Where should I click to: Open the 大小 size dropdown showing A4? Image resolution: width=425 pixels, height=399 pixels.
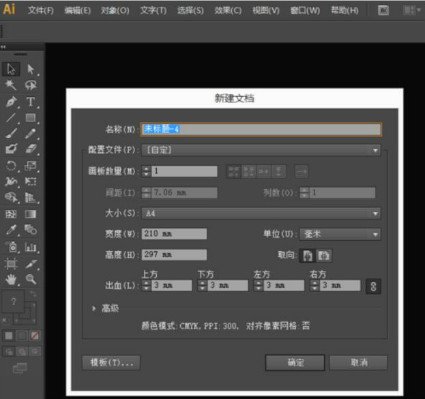pos(261,213)
